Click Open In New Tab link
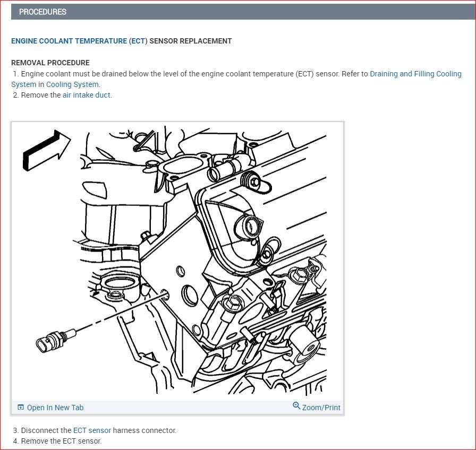Image resolution: width=476 pixels, height=450 pixels. point(55,408)
